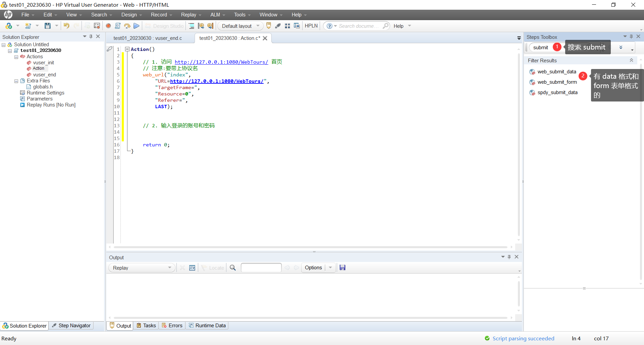Click the Run step-by-step icon
The image size is (644, 345).
click(x=127, y=26)
